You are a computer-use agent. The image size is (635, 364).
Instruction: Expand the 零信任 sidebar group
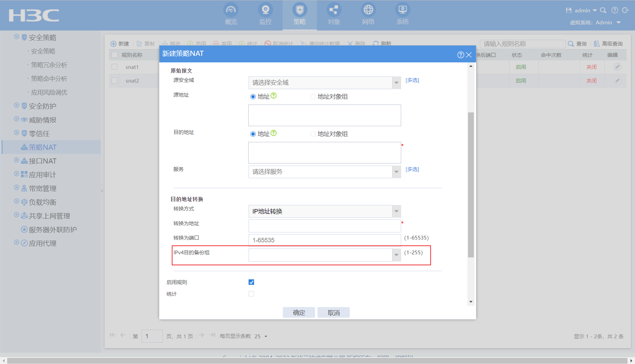[16, 133]
